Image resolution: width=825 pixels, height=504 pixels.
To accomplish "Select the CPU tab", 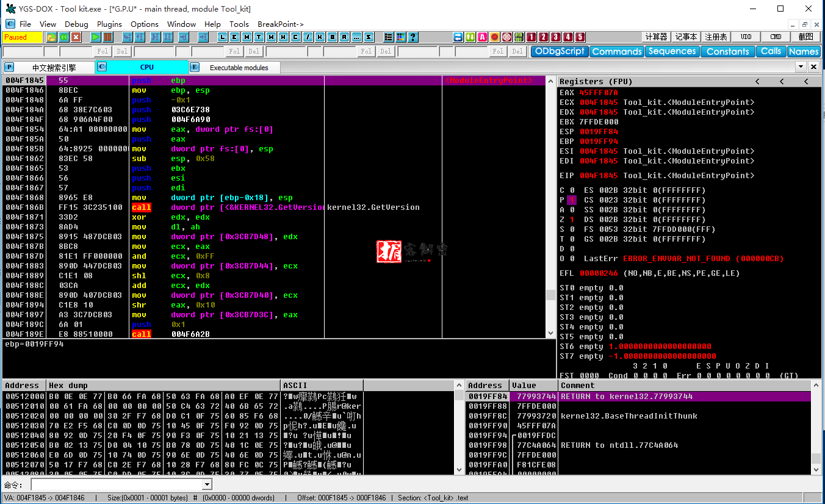I will point(142,67).
